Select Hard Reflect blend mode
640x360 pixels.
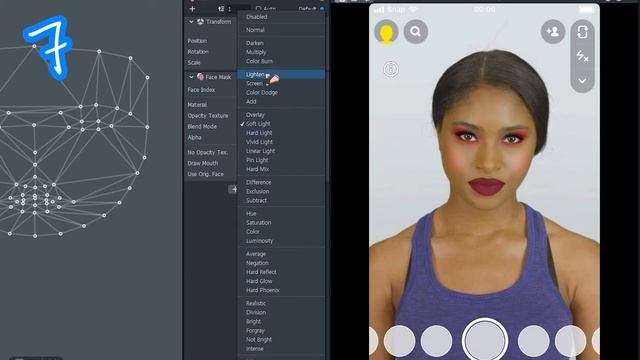[261, 272]
